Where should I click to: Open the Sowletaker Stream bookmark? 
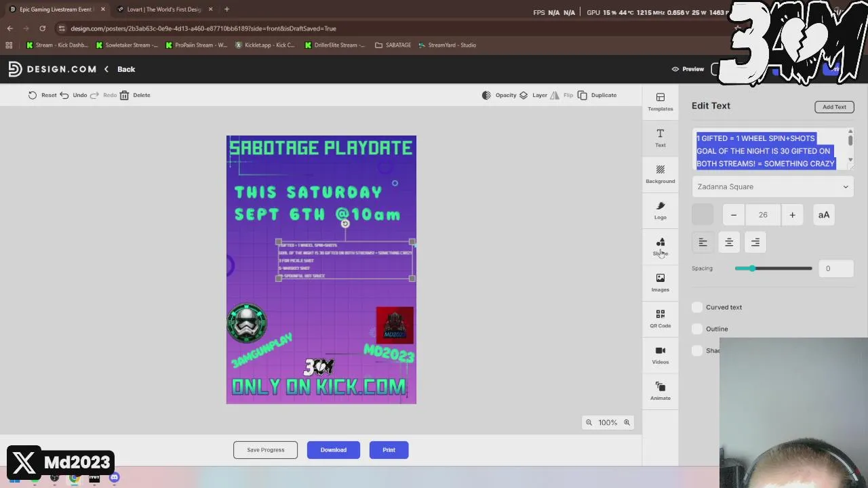127,45
